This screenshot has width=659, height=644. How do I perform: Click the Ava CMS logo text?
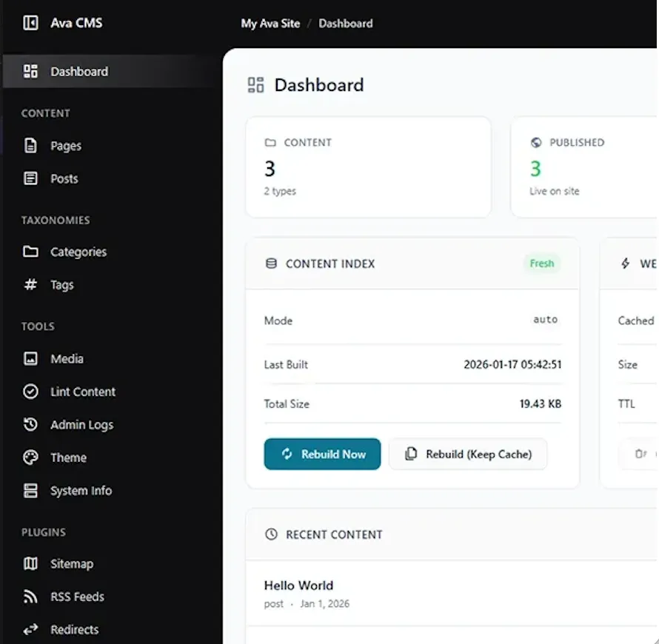(x=76, y=23)
